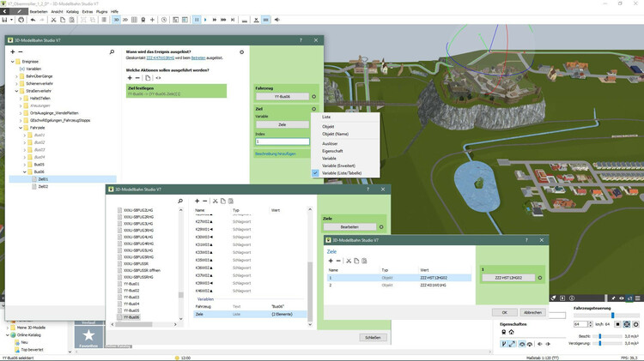
Task: Add new action with plus icon
Action: click(129, 78)
